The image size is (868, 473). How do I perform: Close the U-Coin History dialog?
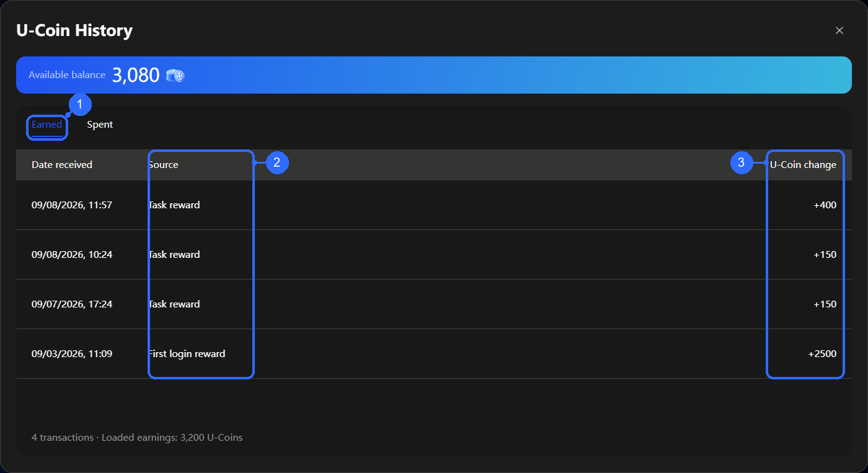pyautogui.click(x=839, y=30)
